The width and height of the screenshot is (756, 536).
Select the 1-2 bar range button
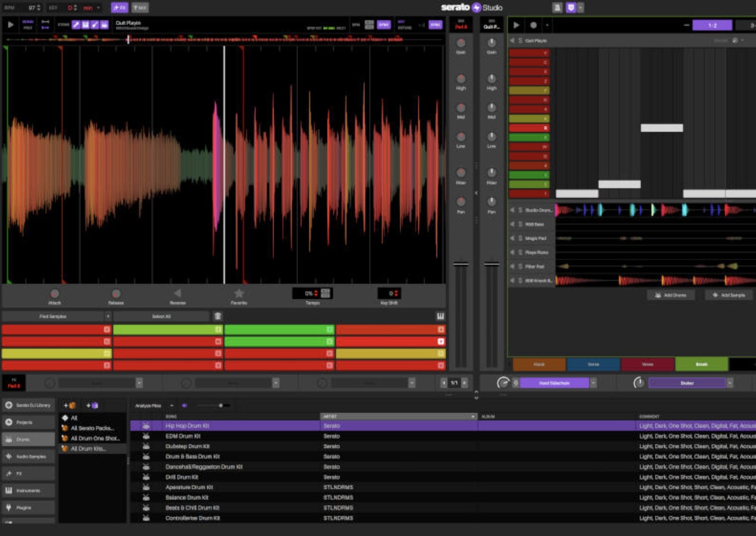click(712, 25)
